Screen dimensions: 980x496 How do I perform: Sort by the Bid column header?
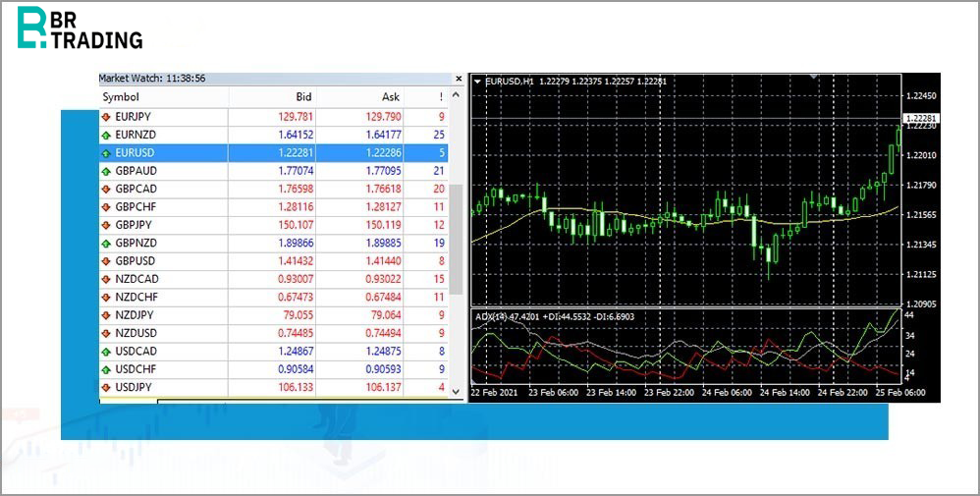[303, 97]
